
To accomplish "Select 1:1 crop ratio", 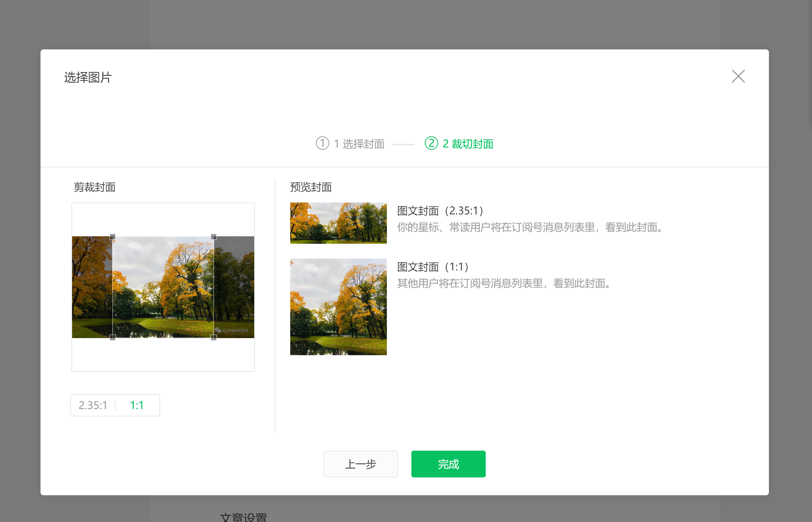I will point(137,405).
